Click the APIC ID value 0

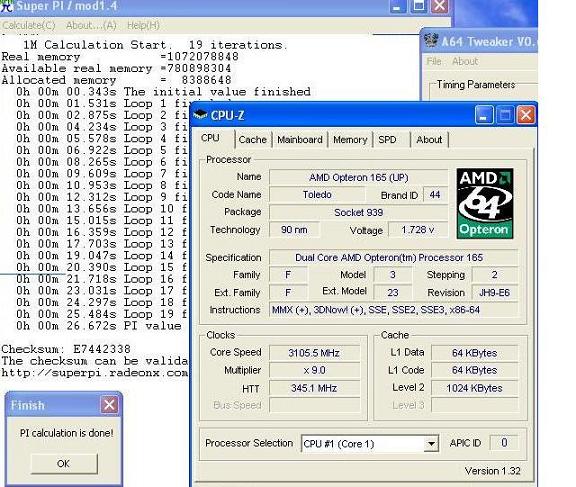click(x=504, y=443)
